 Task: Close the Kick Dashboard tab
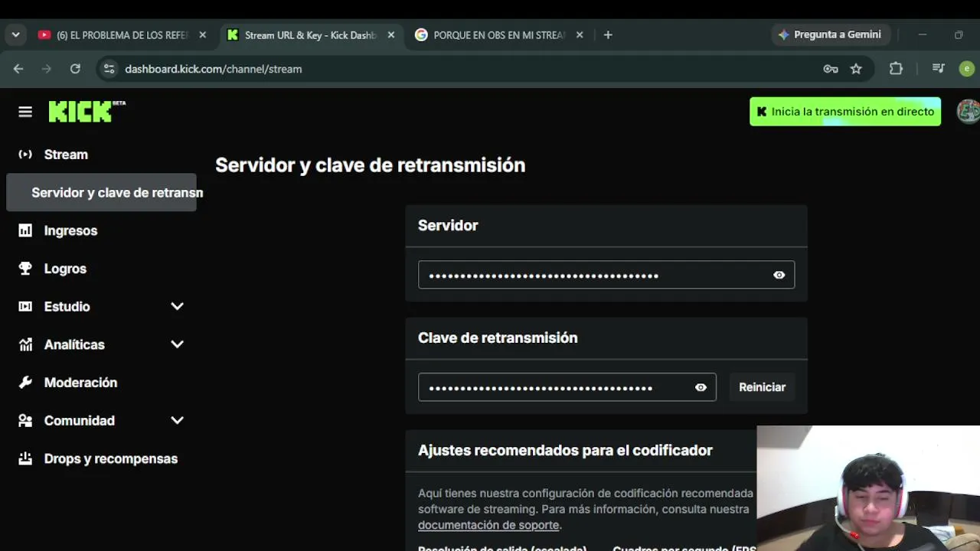(x=391, y=34)
